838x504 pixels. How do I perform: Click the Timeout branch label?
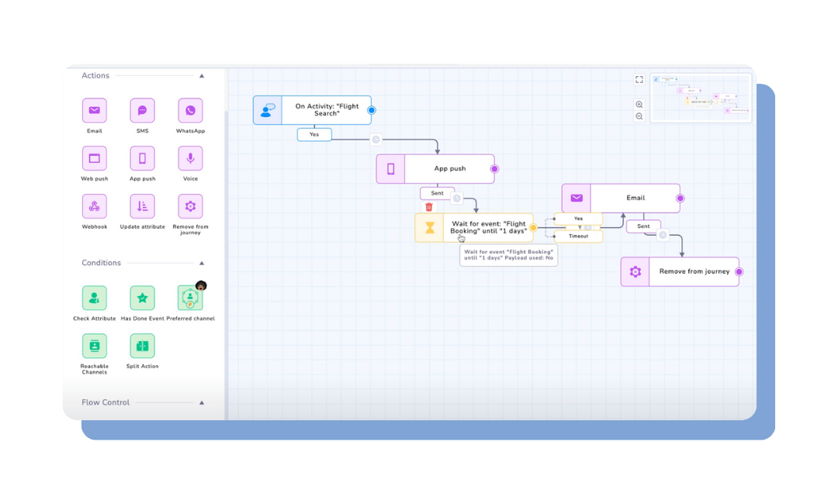[x=578, y=236]
